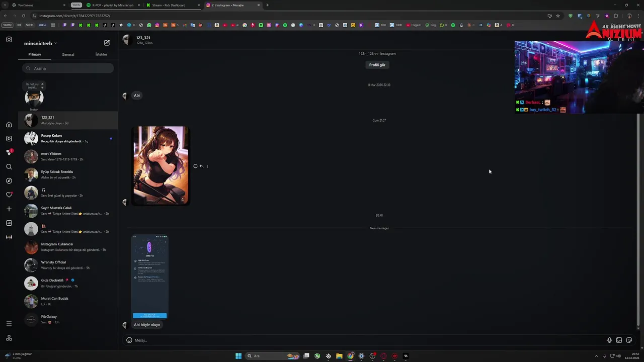Open Chrome from the taskbar

(x=350, y=356)
